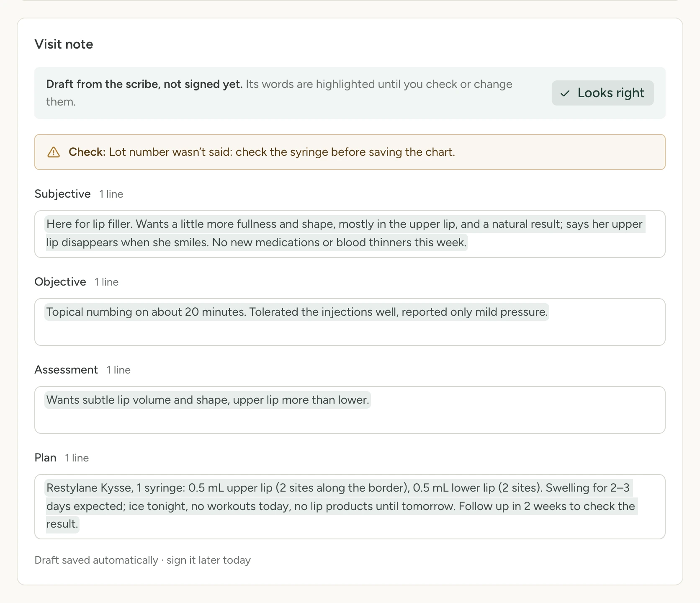Screen dimensions: 700x603
Task: Click the highlighted 'Topical numbing' sentence
Action: point(147,312)
